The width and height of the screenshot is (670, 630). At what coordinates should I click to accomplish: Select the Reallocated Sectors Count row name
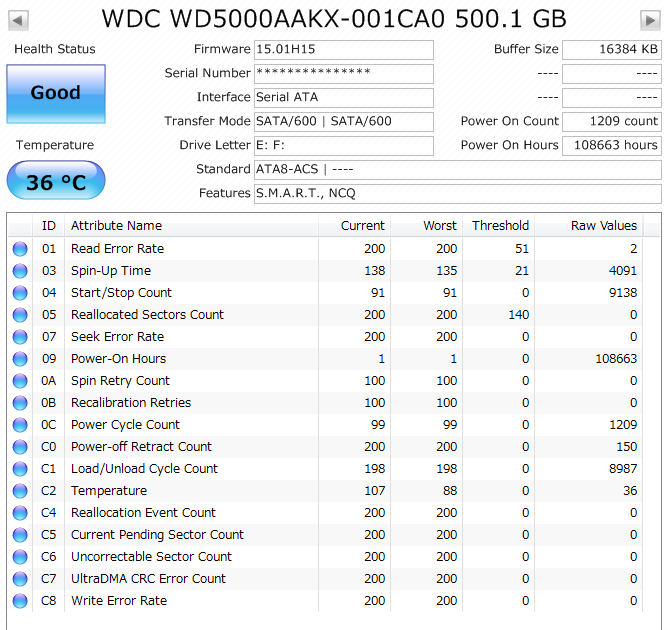coord(147,315)
